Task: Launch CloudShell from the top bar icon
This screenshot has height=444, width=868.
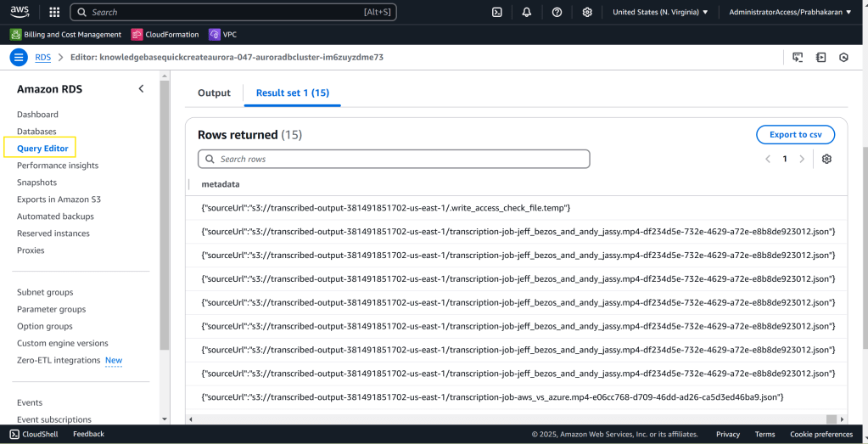Action: 497,12
